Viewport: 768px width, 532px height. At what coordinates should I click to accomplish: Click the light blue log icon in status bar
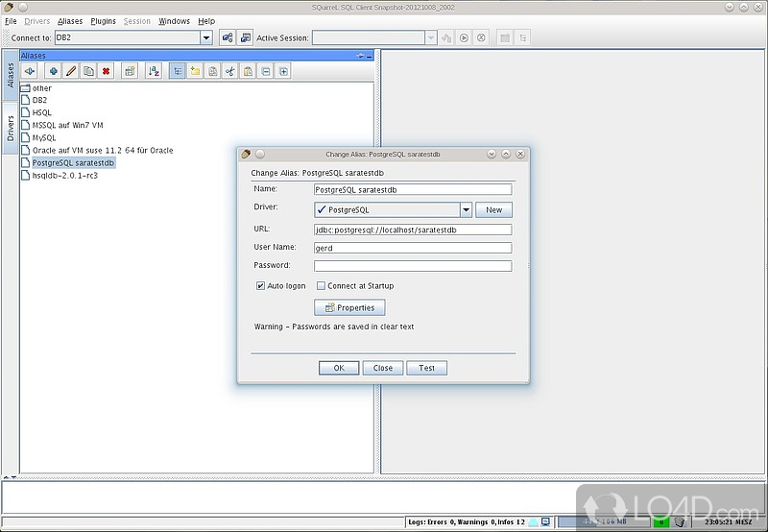pyautogui.click(x=534, y=522)
